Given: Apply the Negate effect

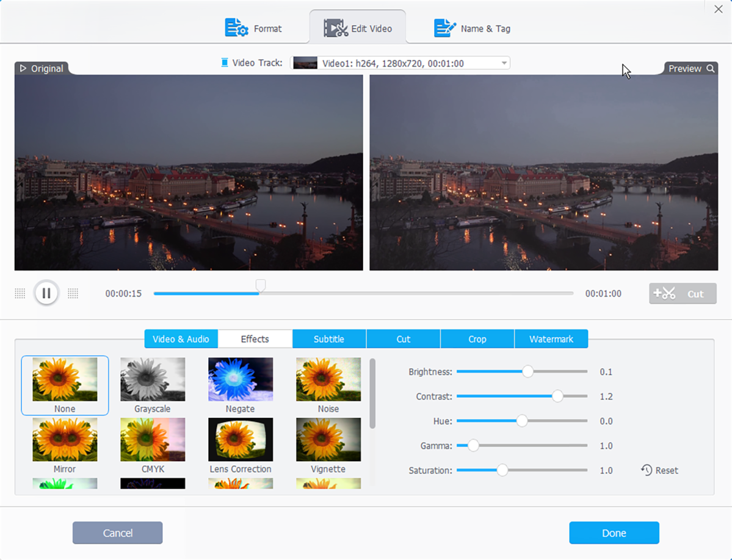Looking at the screenshot, I should (240, 380).
